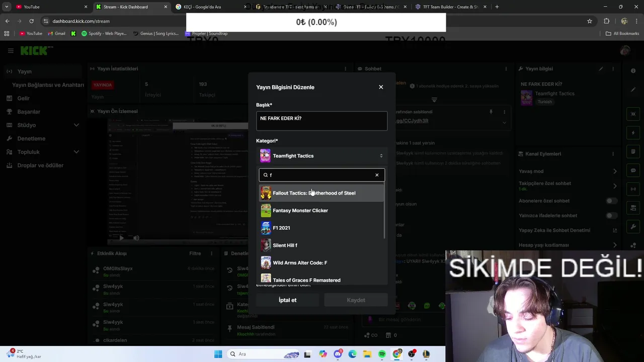Image resolution: width=644 pixels, height=362 pixels.
Task: Collapse the pinned message chevron in chat
Action: pyautogui.click(x=504, y=122)
